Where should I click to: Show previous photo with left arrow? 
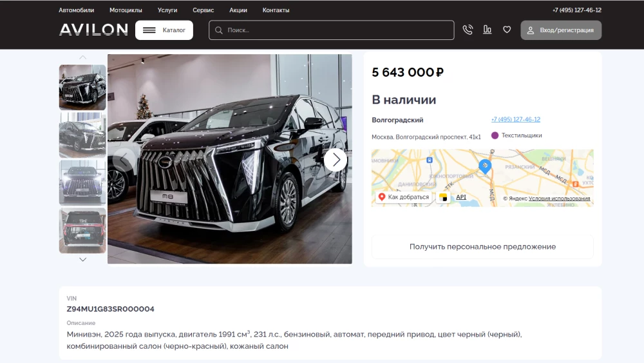[x=124, y=159]
